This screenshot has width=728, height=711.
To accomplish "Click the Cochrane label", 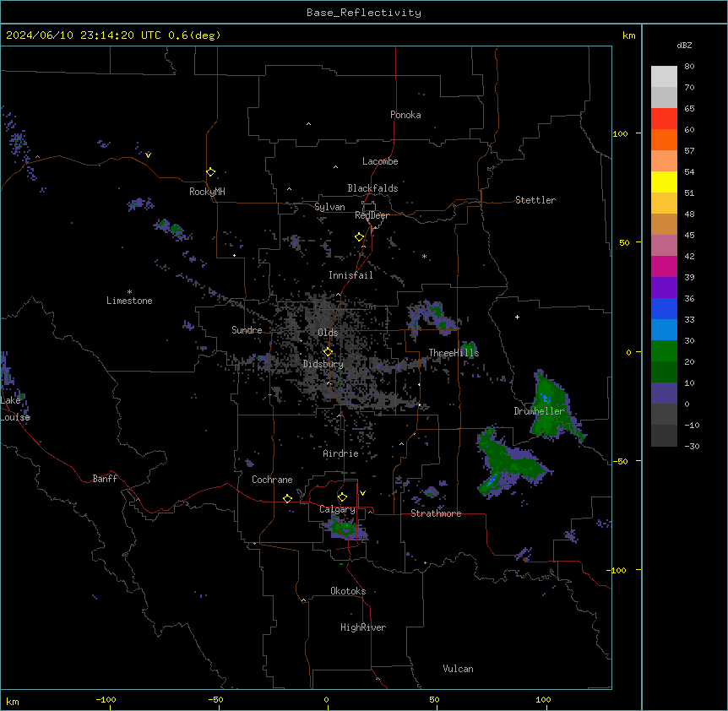I will (x=272, y=480).
